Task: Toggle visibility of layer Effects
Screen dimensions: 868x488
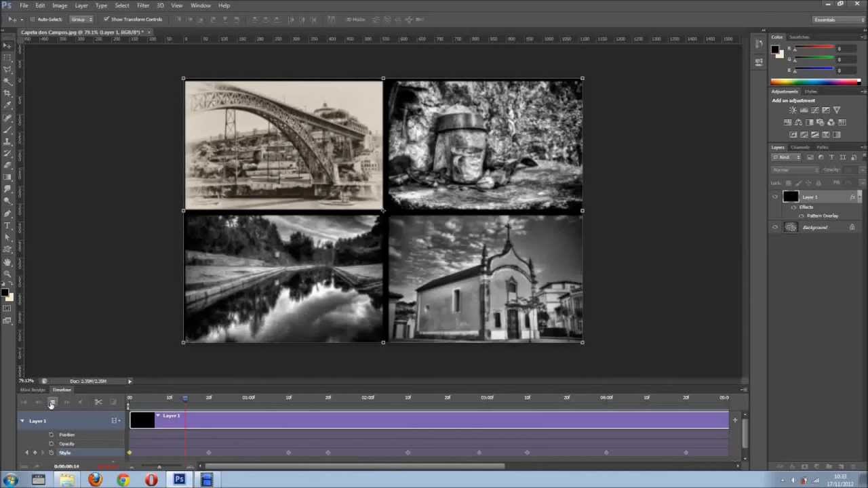Action: tap(794, 207)
